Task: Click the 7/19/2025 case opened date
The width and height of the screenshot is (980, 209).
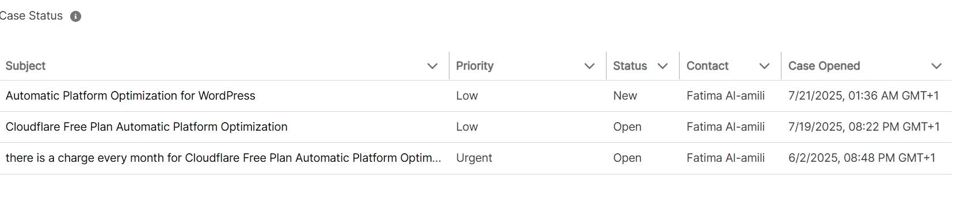Action: pos(864,127)
